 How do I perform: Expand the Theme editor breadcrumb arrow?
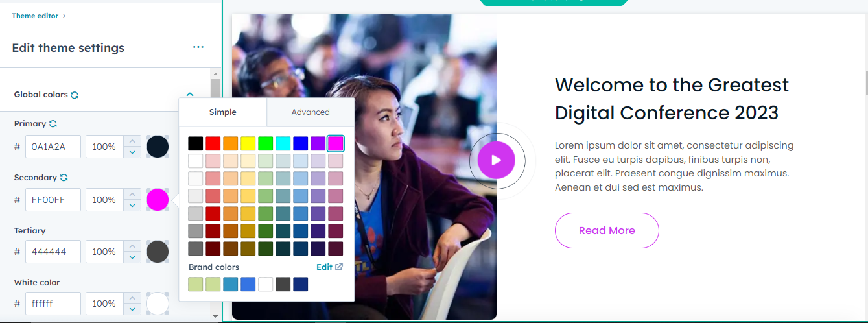click(x=64, y=16)
